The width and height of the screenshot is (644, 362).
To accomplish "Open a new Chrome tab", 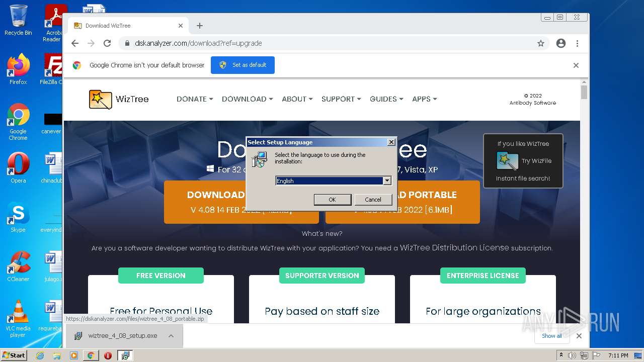I will point(200,26).
